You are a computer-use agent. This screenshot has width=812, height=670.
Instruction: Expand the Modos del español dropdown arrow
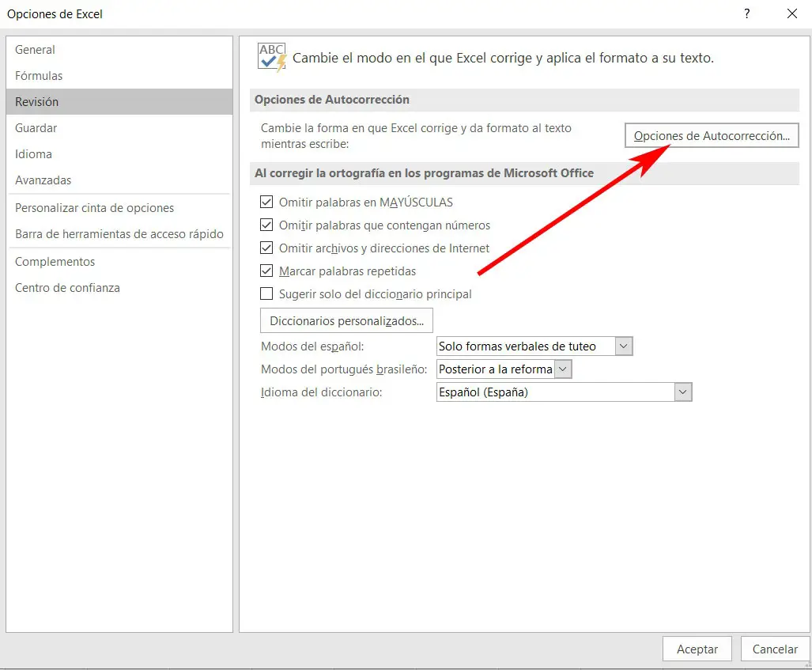click(624, 346)
